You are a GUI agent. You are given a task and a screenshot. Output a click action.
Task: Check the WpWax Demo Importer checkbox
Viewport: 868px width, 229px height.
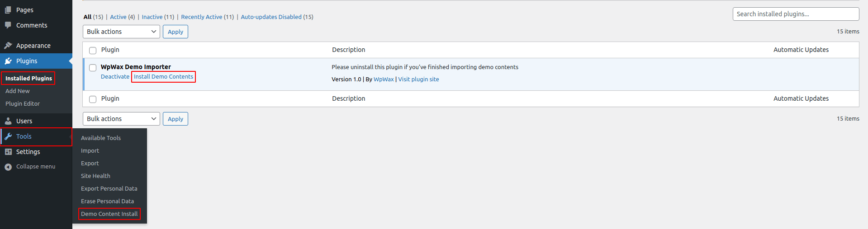click(93, 68)
